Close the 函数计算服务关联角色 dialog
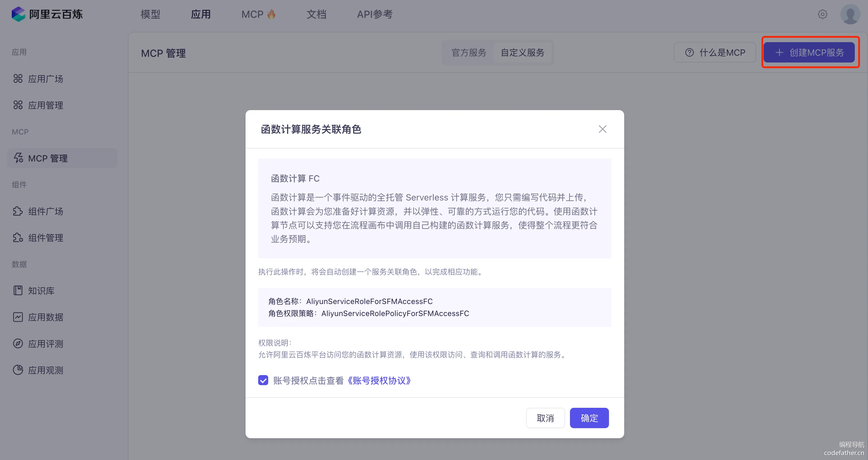Image resolution: width=868 pixels, height=460 pixels. coord(602,129)
